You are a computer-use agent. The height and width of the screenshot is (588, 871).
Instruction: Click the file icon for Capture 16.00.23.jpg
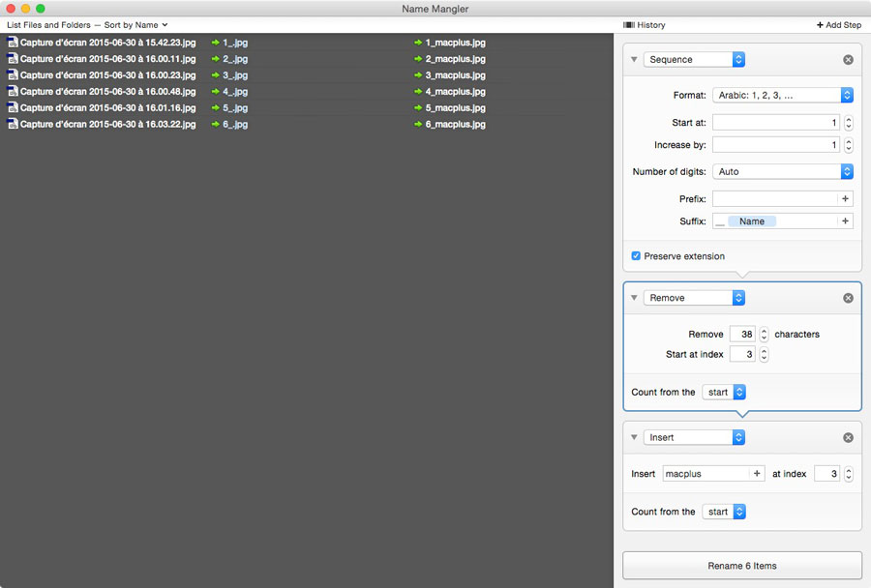13,75
